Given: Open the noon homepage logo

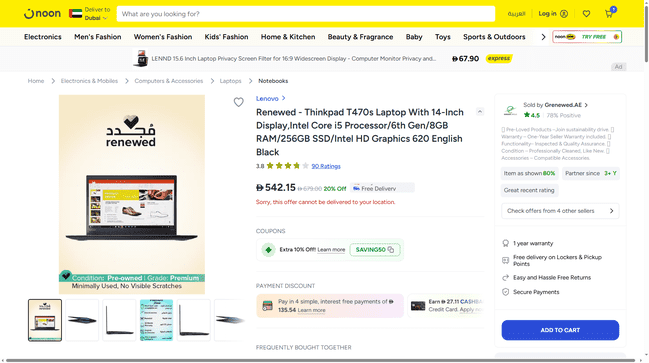Looking at the screenshot, I should (x=42, y=14).
